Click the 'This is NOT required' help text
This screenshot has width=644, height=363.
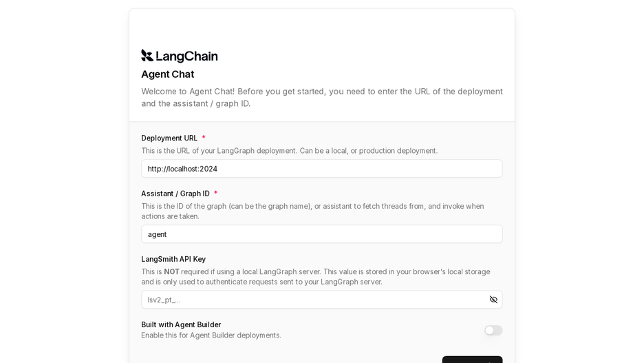tap(315, 277)
